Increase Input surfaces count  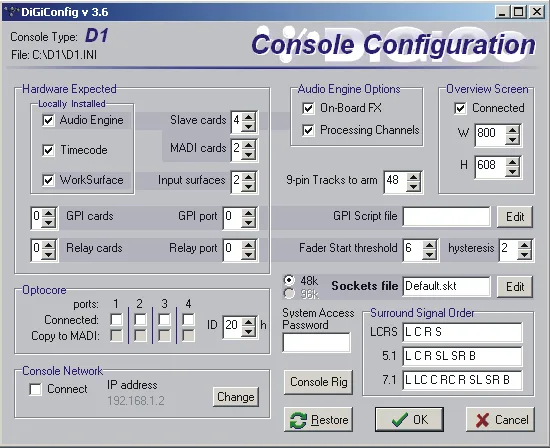click(x=248, y=177)
